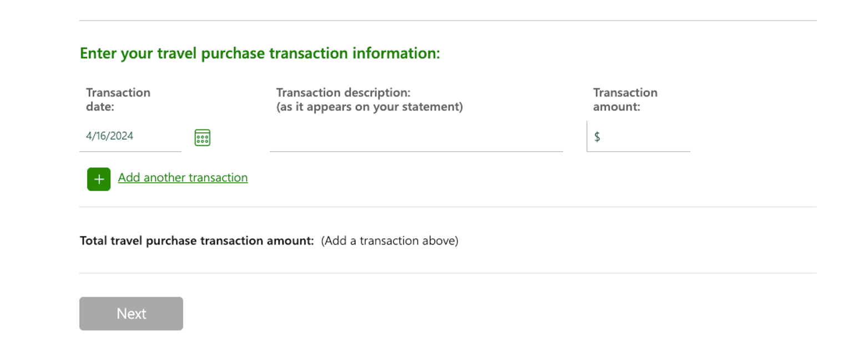
Task: Click the "Total travel purchase transaction amount:" label
Action: (x=197, y=241)
